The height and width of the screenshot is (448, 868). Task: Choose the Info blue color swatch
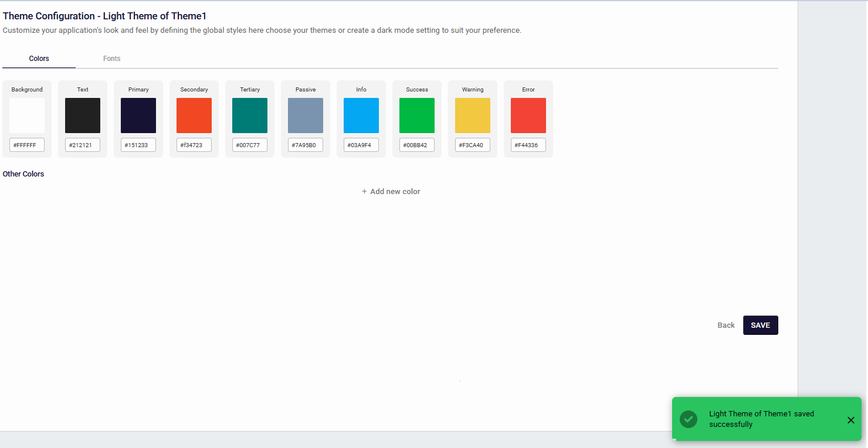(x=361, y=116)
